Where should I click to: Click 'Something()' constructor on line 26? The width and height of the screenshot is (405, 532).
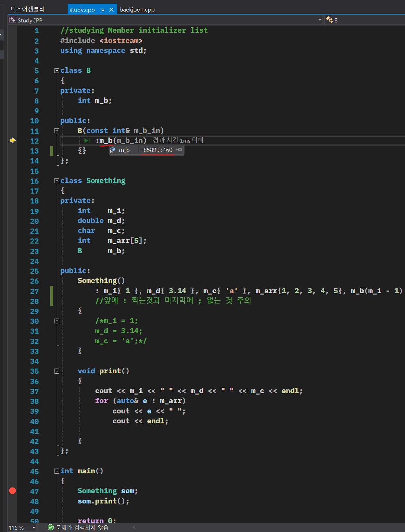101,281
